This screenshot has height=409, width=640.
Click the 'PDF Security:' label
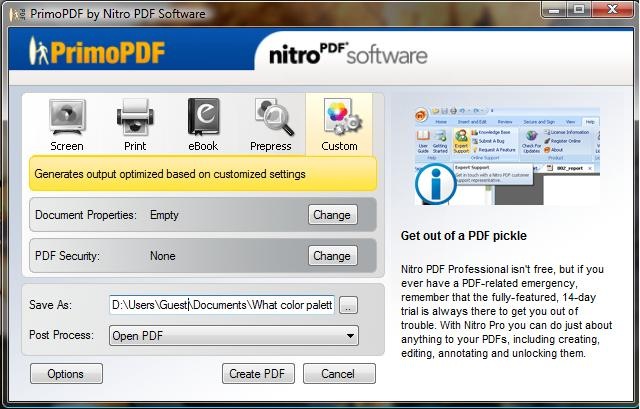[67, 256]
